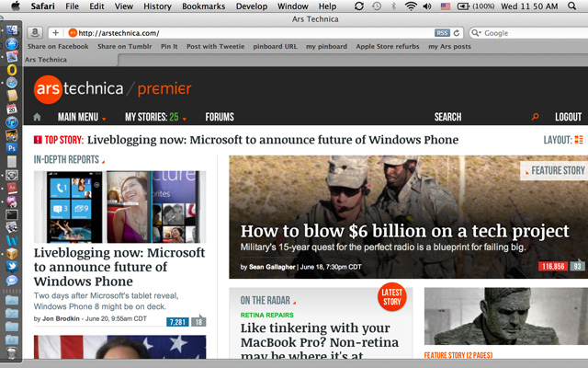Launch the blue W app in Dock

click(x=12, y=241)
